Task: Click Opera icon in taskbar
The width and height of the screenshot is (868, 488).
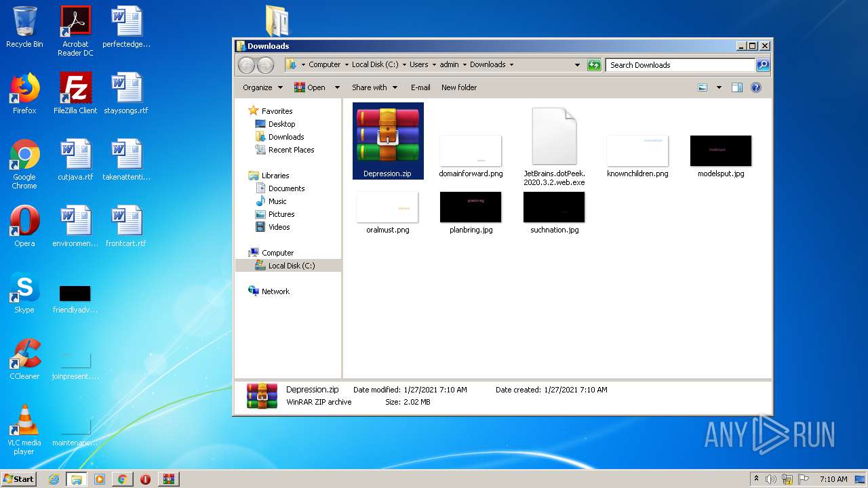Action: click(145, 479)
